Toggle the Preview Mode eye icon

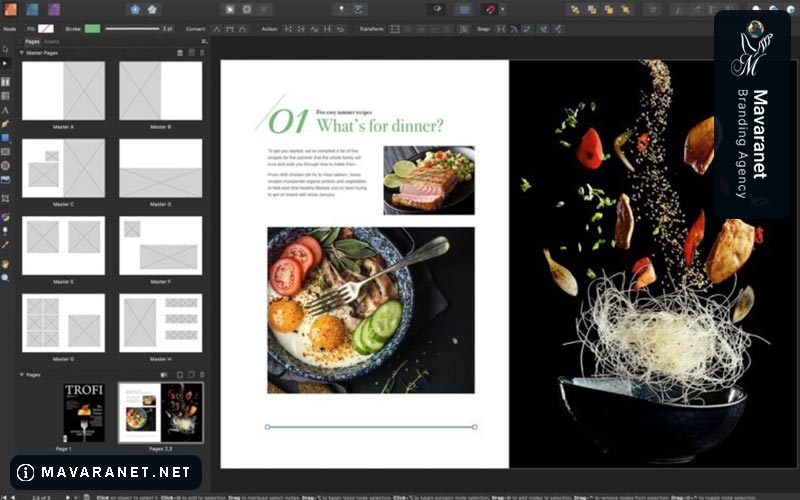(x=437, y=9)
